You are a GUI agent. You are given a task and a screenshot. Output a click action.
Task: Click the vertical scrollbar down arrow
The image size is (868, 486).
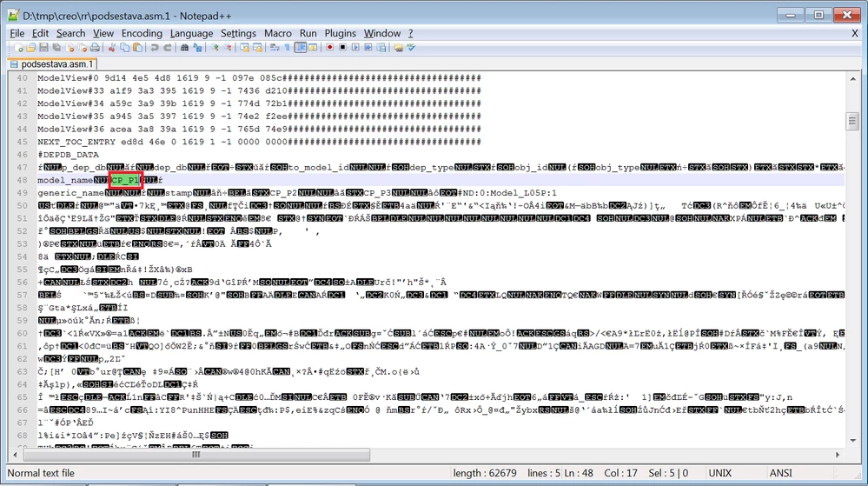(x=852, y=441)
